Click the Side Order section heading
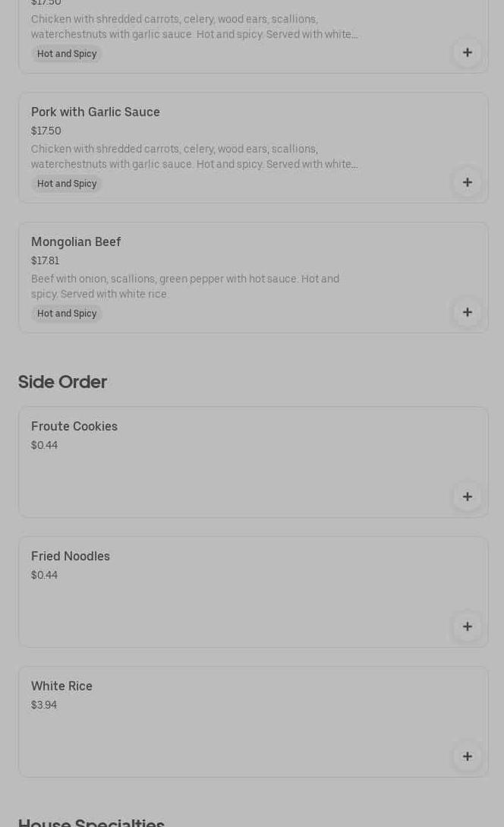The height and width of the screenshot is (827, 504). point(62,382)
